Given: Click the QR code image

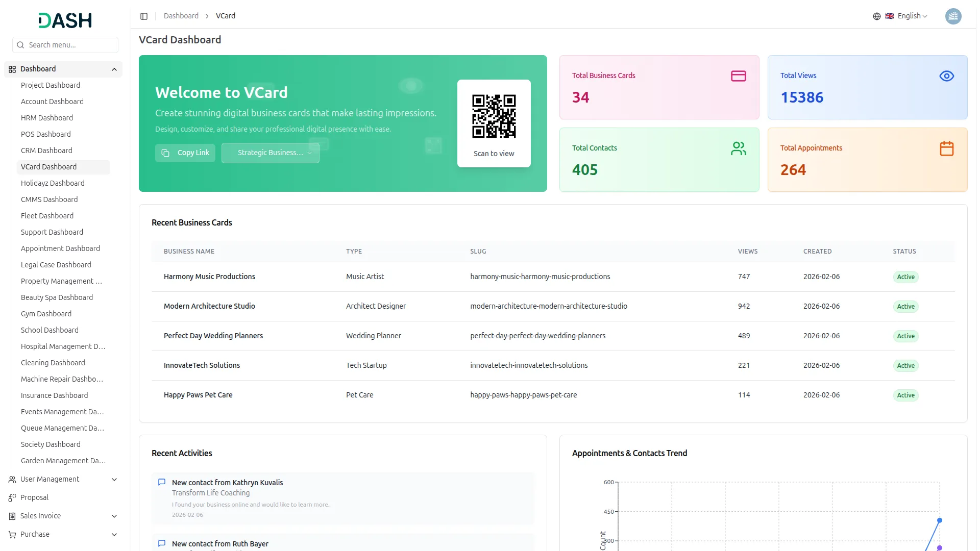Looking at the screenshot, I should 494,116.
